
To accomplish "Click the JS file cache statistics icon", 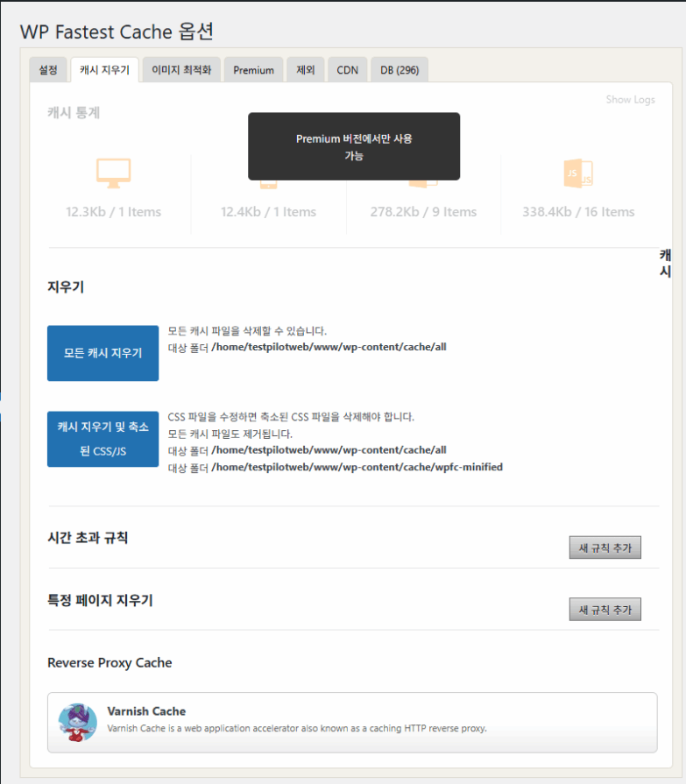I will (578, 173).
